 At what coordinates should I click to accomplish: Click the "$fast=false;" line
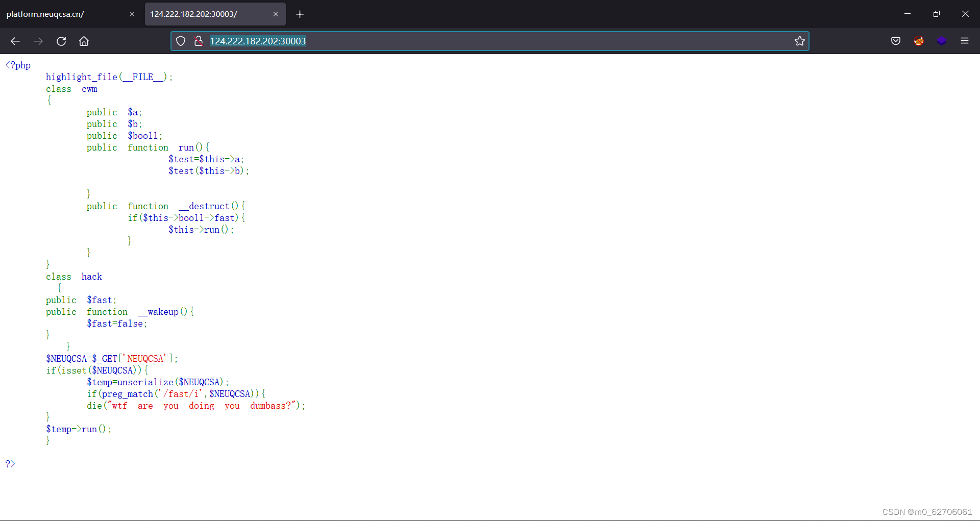pyautogui.click(x=117, y=324)
